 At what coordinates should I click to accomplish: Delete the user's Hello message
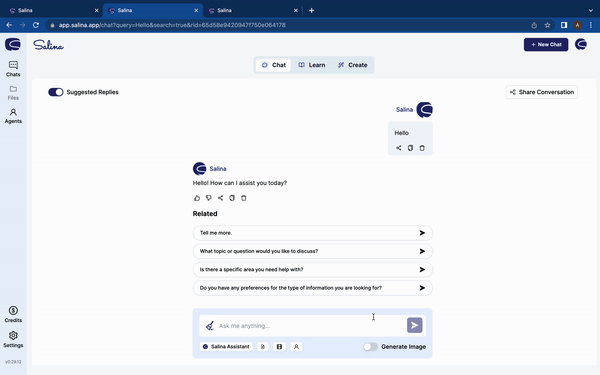[x=422, y=148]
